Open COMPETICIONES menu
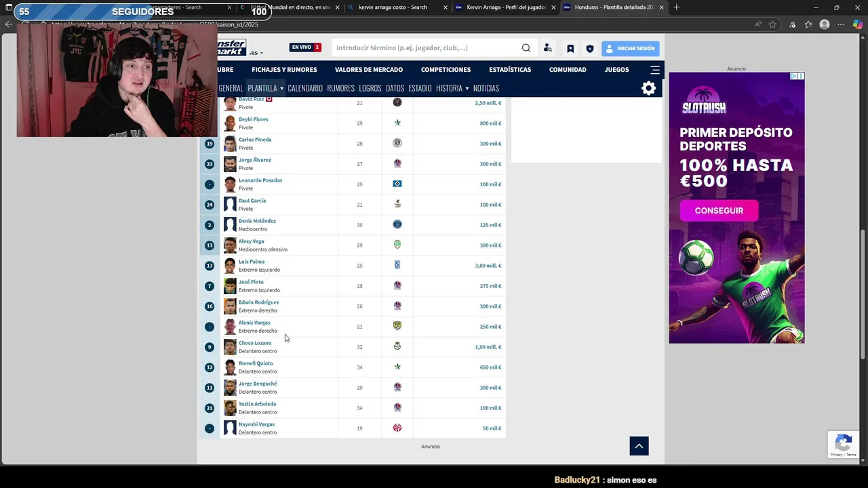 point(446,70)
